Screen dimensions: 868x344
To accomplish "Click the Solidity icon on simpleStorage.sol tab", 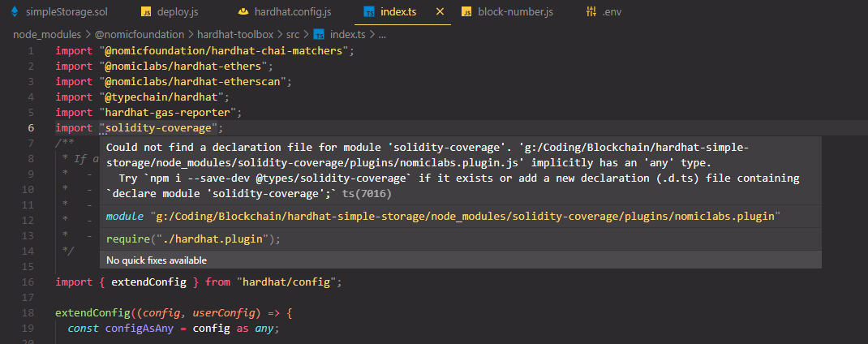I will pyautogui.click(x=15, y=11).
